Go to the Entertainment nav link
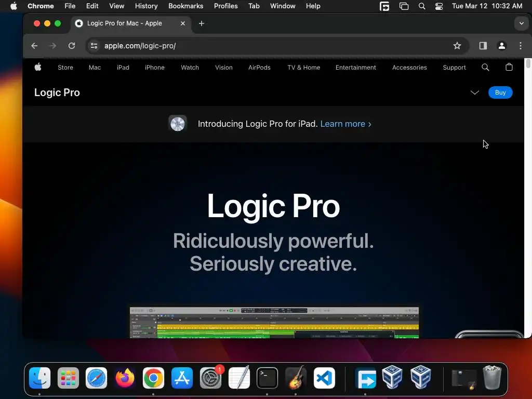 coord(355,68)
